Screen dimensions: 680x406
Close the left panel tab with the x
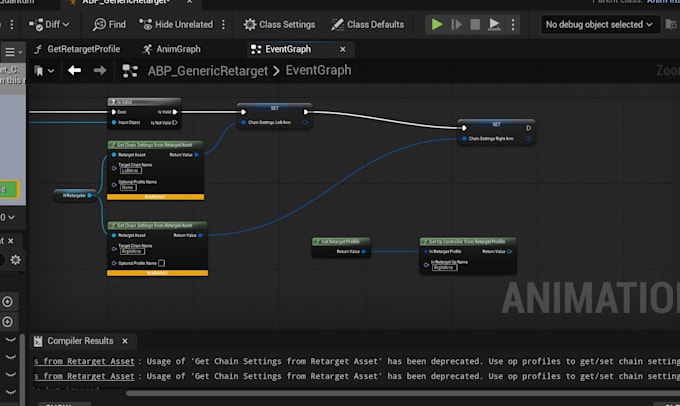point(11,241)
